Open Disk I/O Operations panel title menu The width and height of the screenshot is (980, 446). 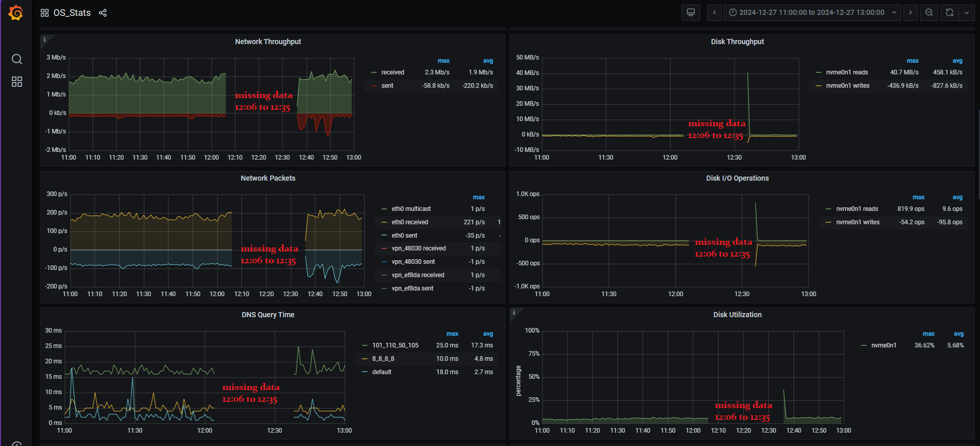click(x=738, y=178)
